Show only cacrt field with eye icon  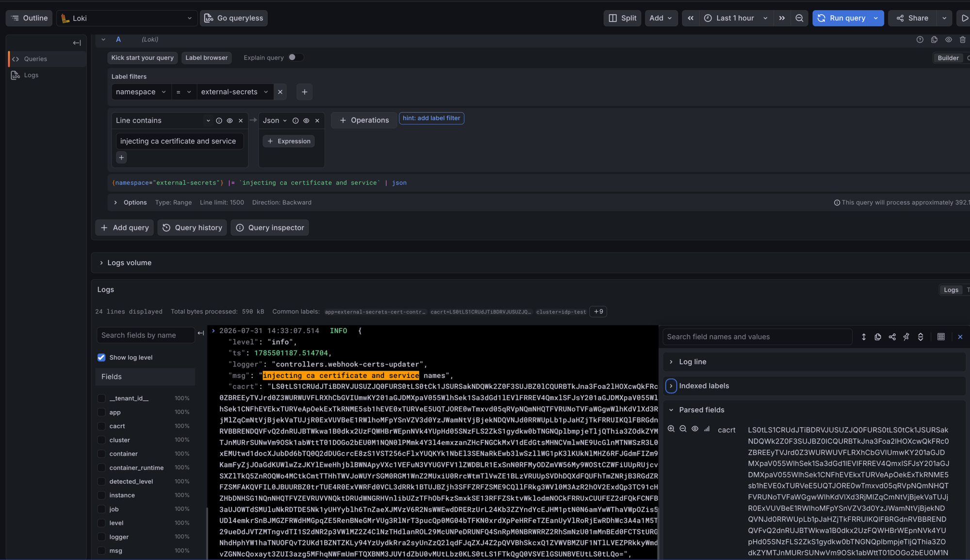[695, 429]
